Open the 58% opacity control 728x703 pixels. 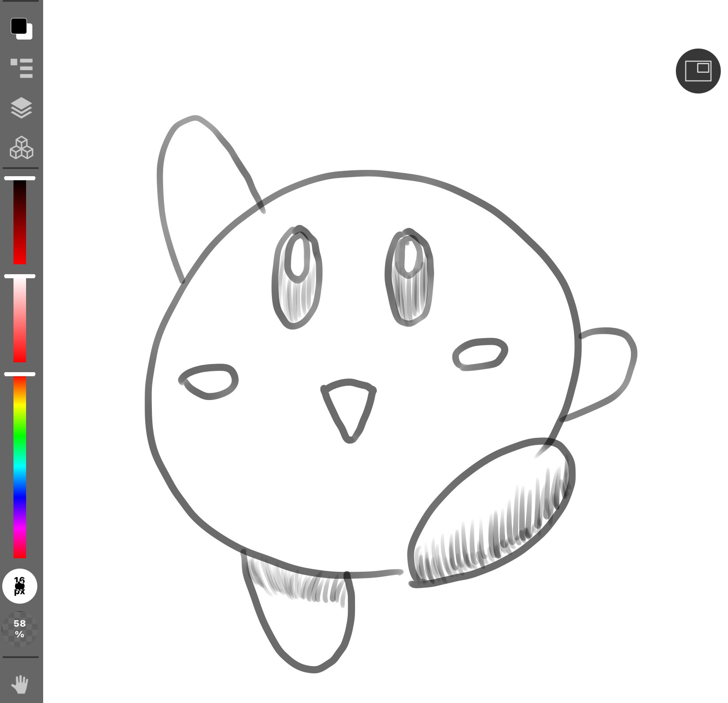click(x=19, y=629)
